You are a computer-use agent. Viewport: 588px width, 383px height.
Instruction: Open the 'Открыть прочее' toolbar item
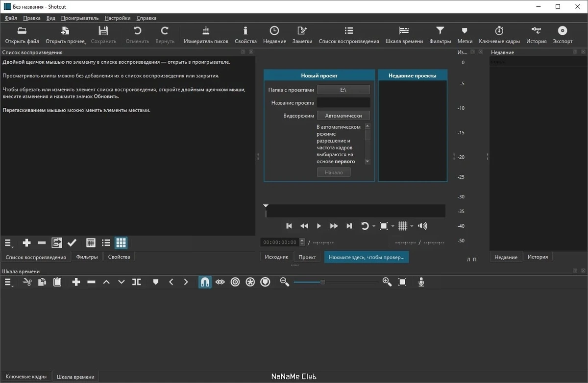tap(66, 35)
